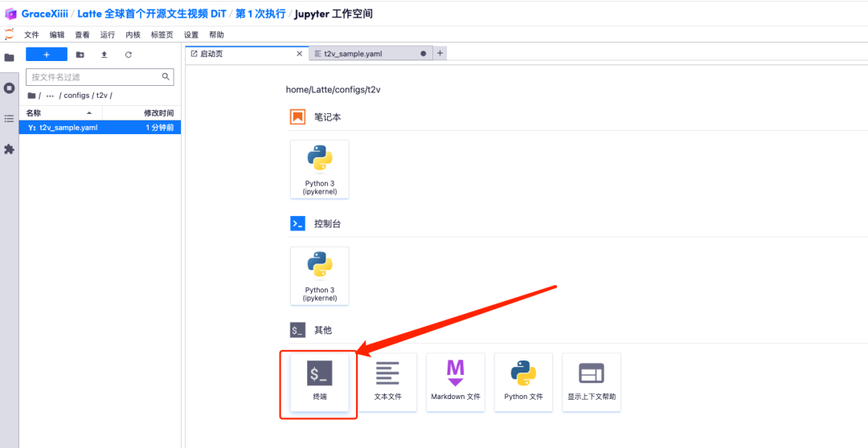Open the 内核 menu
The image size is (868, 448).
[x=133, y=35]
